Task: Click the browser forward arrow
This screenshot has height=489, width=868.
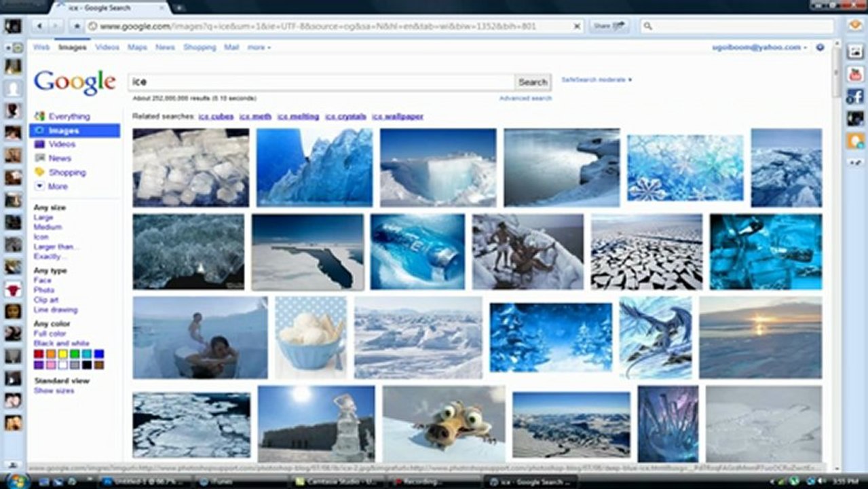Action: click(x=56, y=26)
